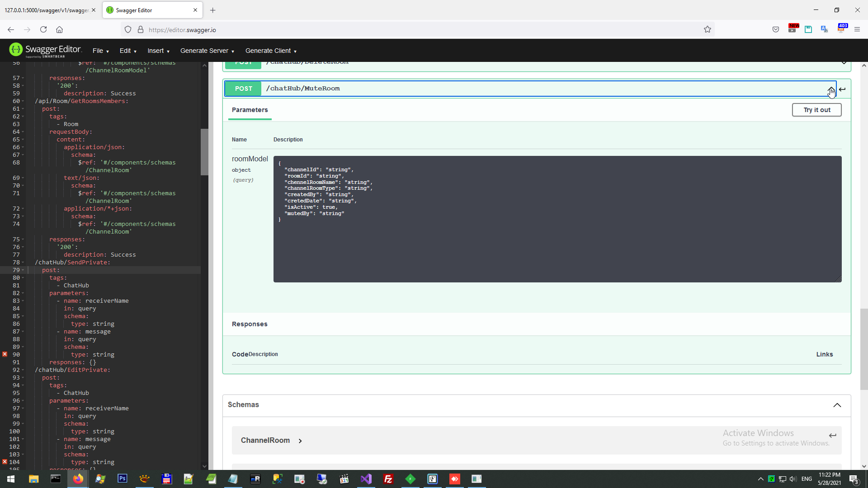Click the error marker on line 90
The image size is (868, 488).
click(x=5, y=354)
